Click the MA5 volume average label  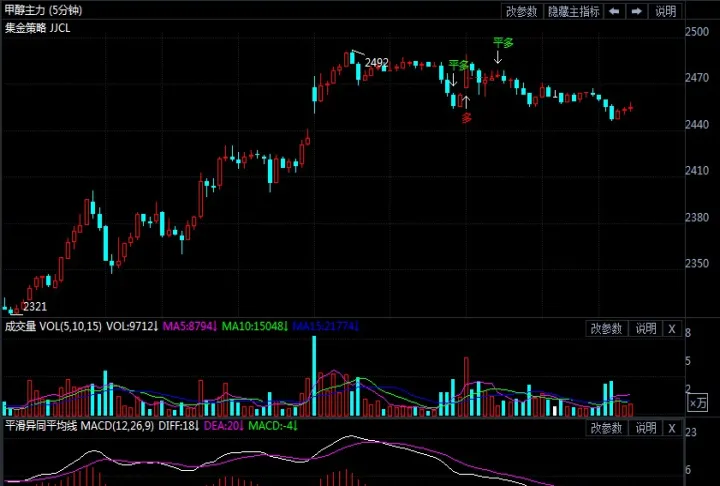[x=189, y=327]
